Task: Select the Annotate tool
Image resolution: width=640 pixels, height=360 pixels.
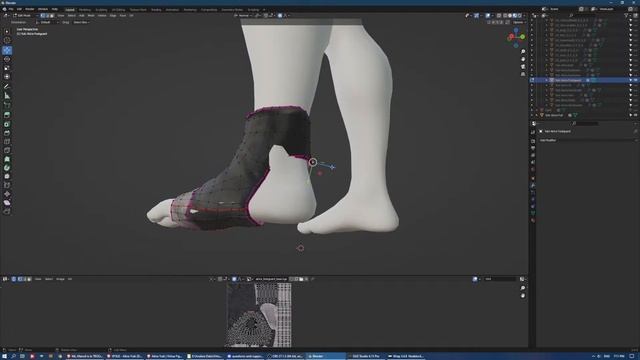Action: click(7, 87)
